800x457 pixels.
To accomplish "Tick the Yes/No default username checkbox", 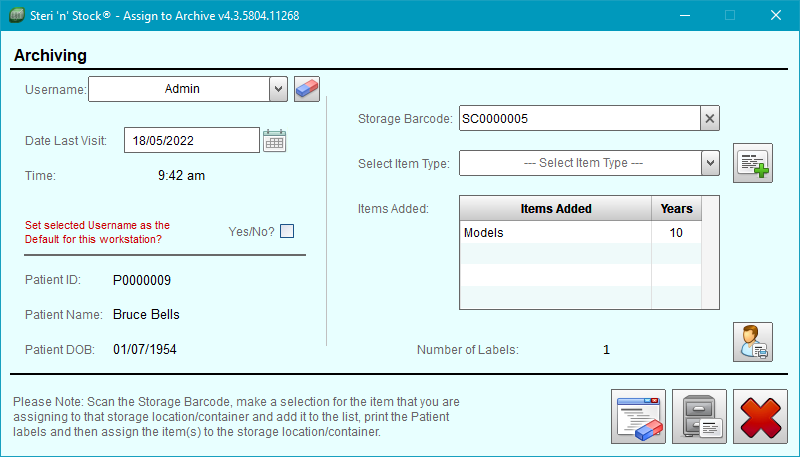I will point(287,231).
